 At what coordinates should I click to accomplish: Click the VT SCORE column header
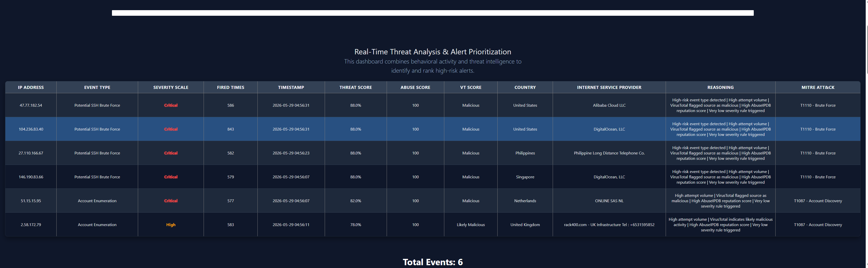[471, 87]
